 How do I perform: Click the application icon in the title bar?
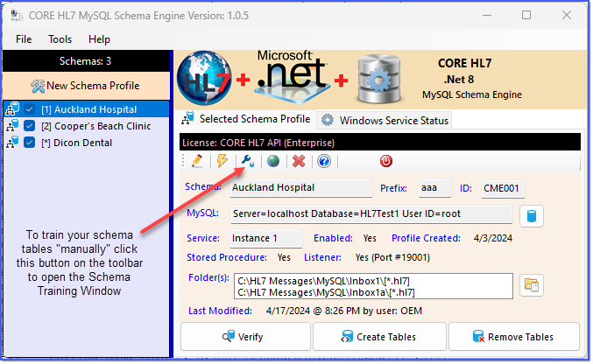coord(17,16)
